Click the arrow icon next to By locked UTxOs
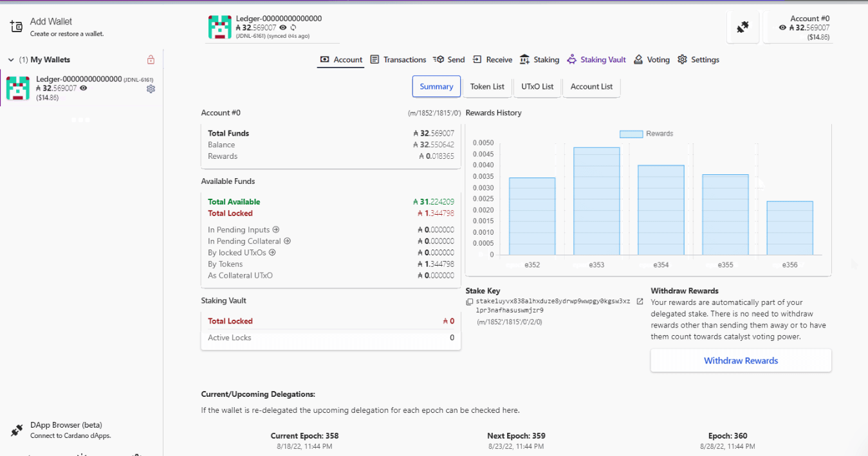 point(272,253)
